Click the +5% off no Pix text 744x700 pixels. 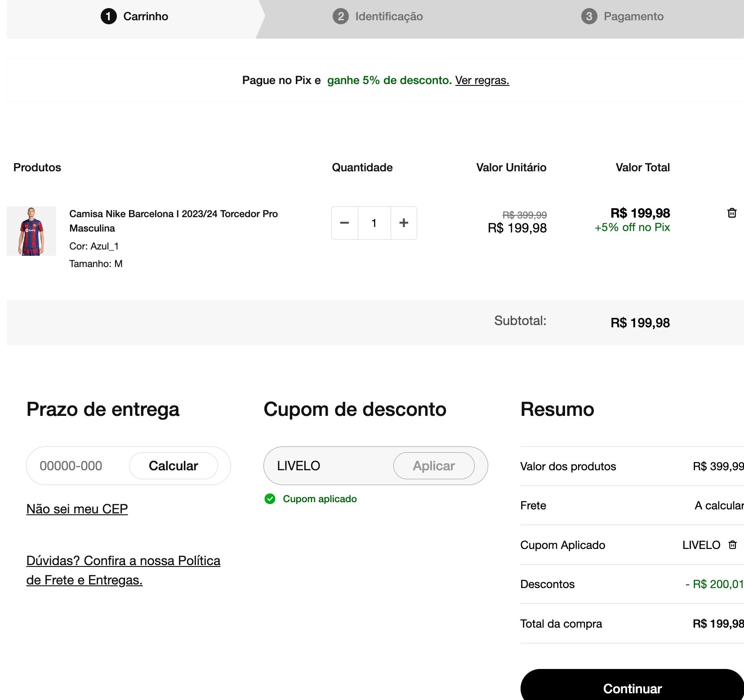632,227
